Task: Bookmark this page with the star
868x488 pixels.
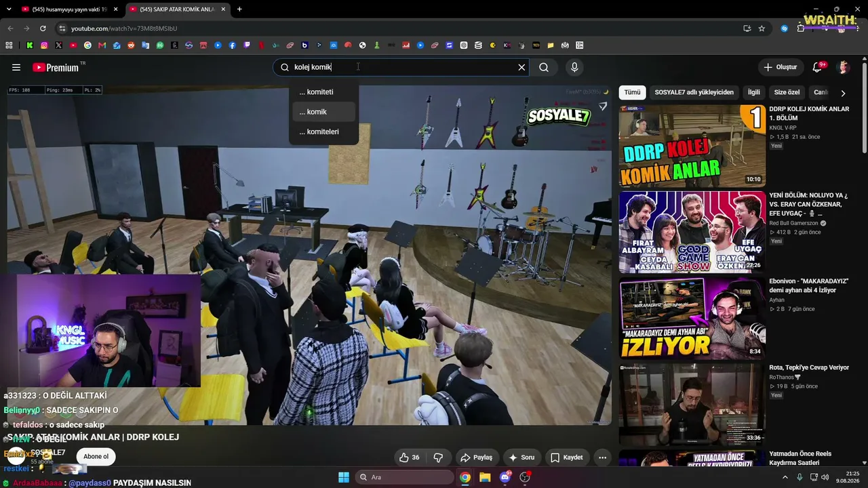Action: (x=762, y=28)
